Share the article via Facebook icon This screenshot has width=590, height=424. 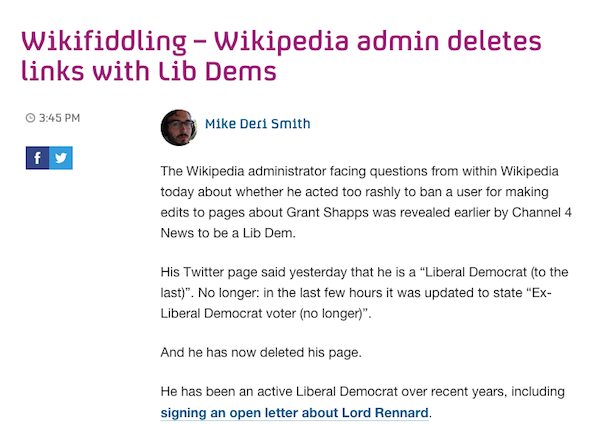[37, 158]
